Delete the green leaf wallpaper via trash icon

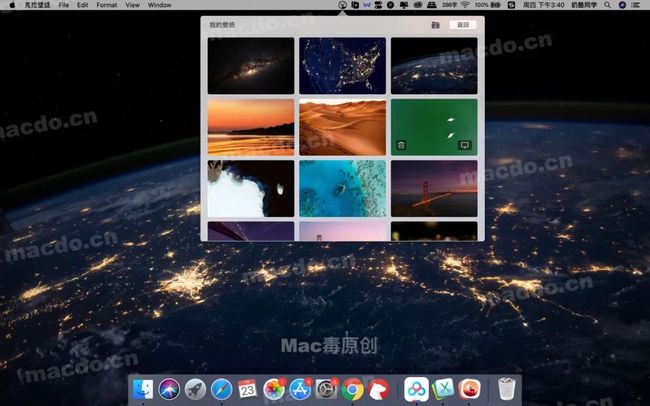401,145
